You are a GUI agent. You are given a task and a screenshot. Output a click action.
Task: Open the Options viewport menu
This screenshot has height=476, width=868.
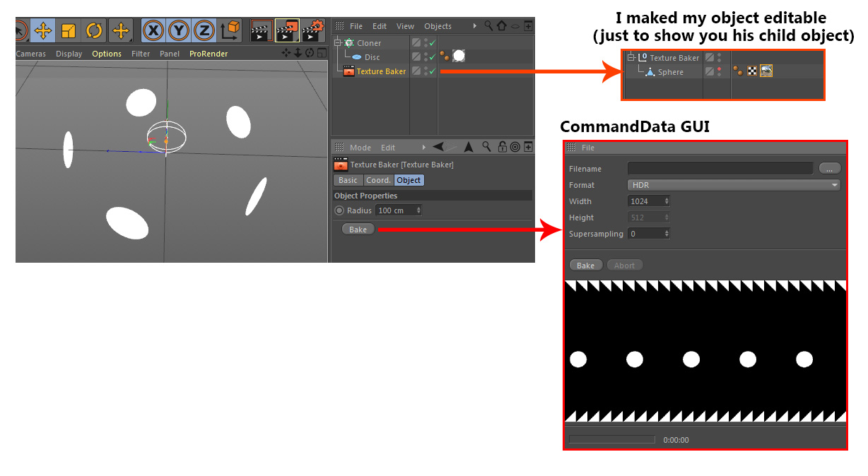[107, 54]
